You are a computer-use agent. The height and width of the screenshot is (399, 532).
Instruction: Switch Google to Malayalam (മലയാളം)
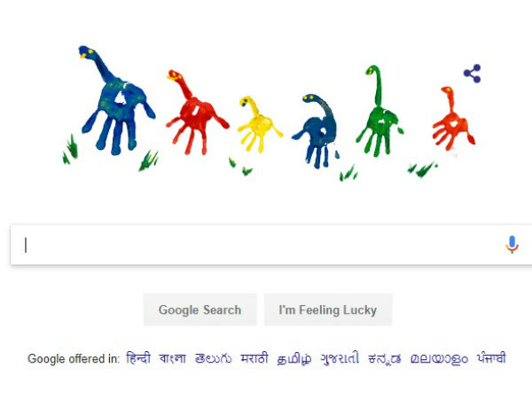tap(439, 358)
